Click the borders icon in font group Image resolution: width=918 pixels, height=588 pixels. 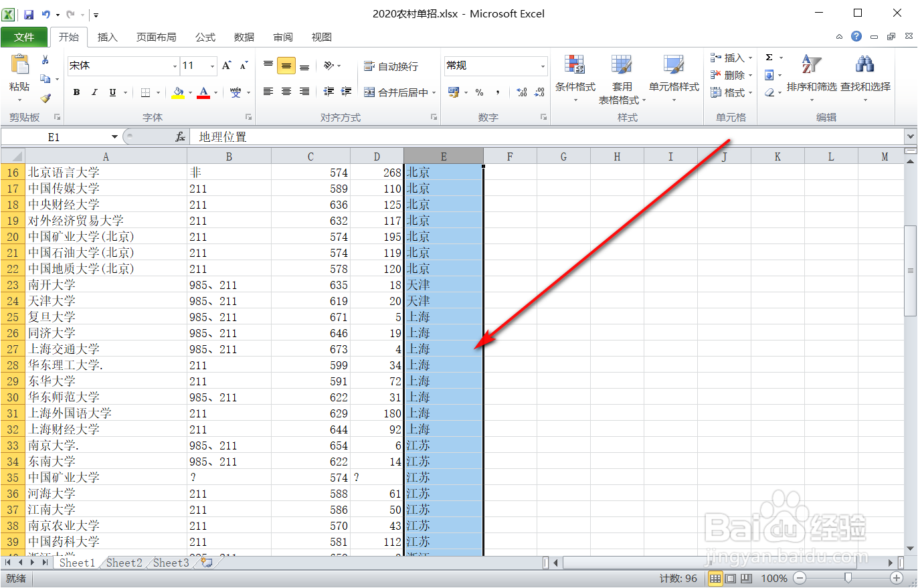point(146,92)
